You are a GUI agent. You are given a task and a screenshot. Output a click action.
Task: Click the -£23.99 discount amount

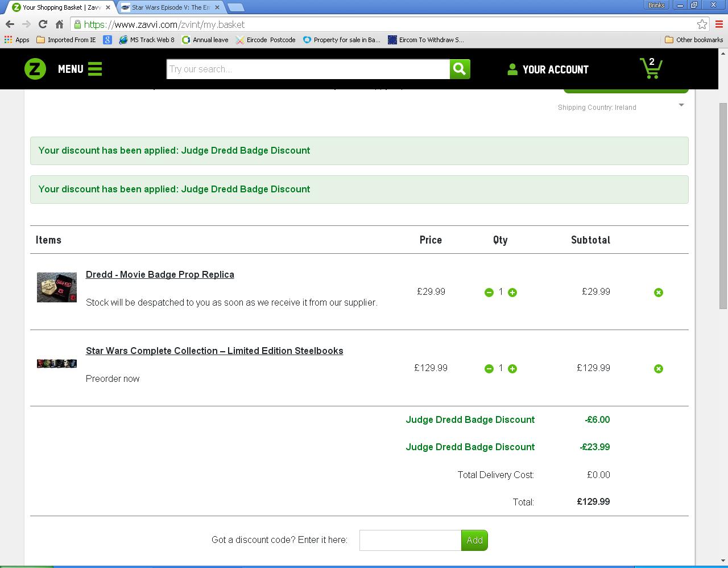pos(595,447)
